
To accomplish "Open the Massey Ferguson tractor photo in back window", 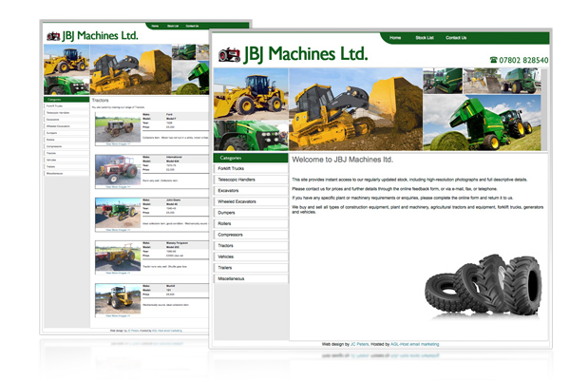I will click(118, 256).
